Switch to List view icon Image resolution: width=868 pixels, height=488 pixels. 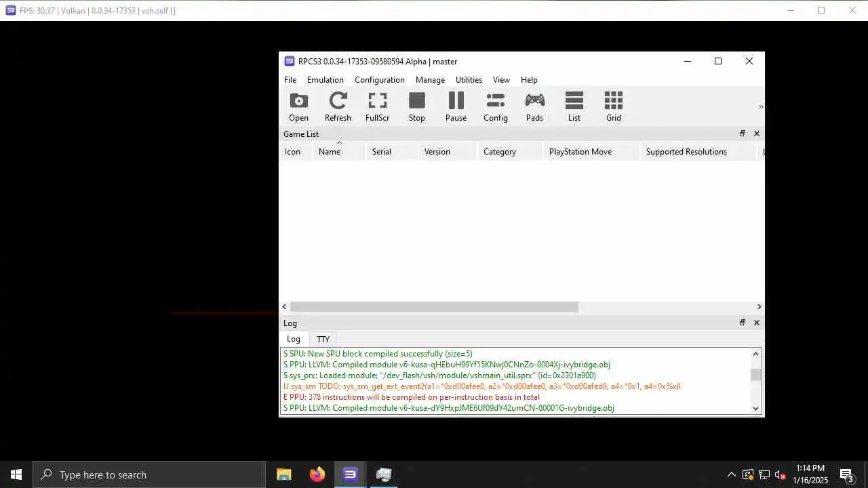574,107
